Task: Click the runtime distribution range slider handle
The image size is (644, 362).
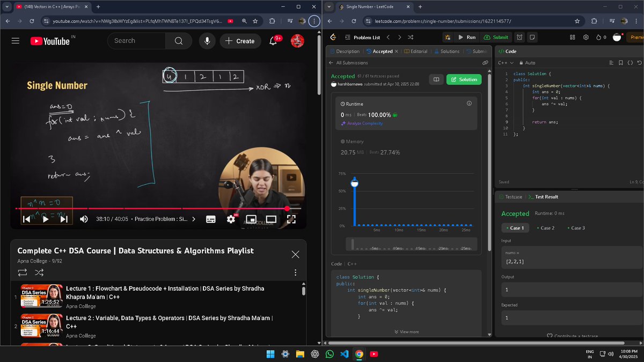Action: click(x=353, y=244)
